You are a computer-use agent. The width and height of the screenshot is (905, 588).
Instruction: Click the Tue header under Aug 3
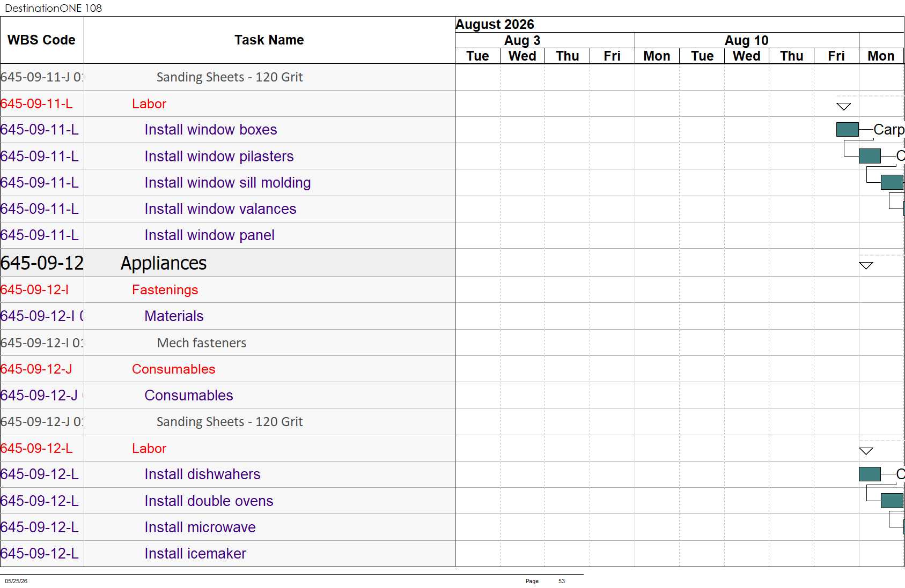coord(477,56)
